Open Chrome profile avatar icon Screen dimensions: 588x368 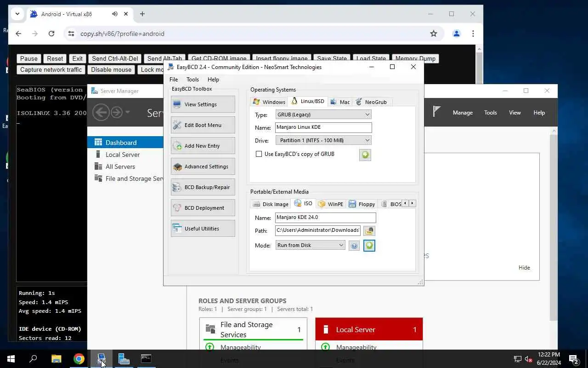[456, 34]
